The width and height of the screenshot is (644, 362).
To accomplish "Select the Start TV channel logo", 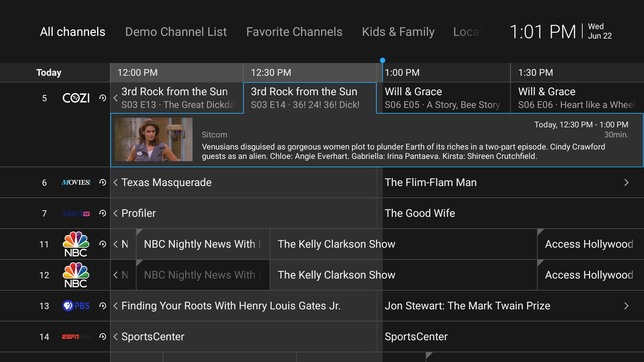I will 76,213.
